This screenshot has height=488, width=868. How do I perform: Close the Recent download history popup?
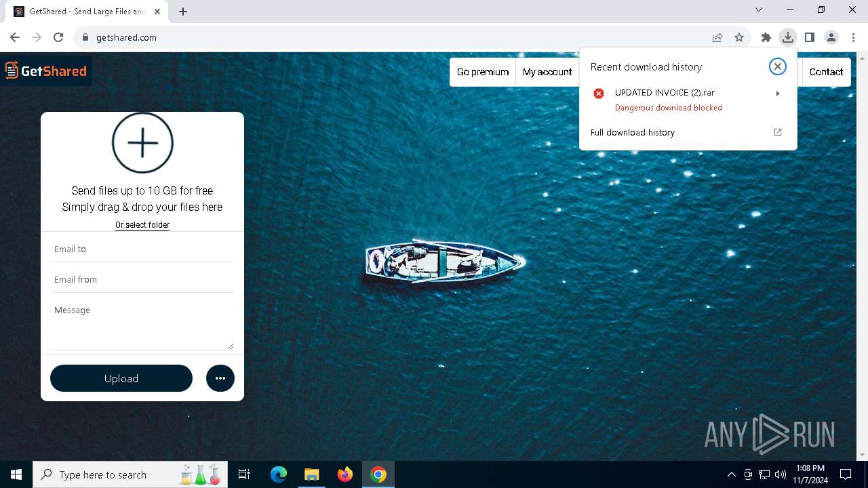[x=778, y=66]
